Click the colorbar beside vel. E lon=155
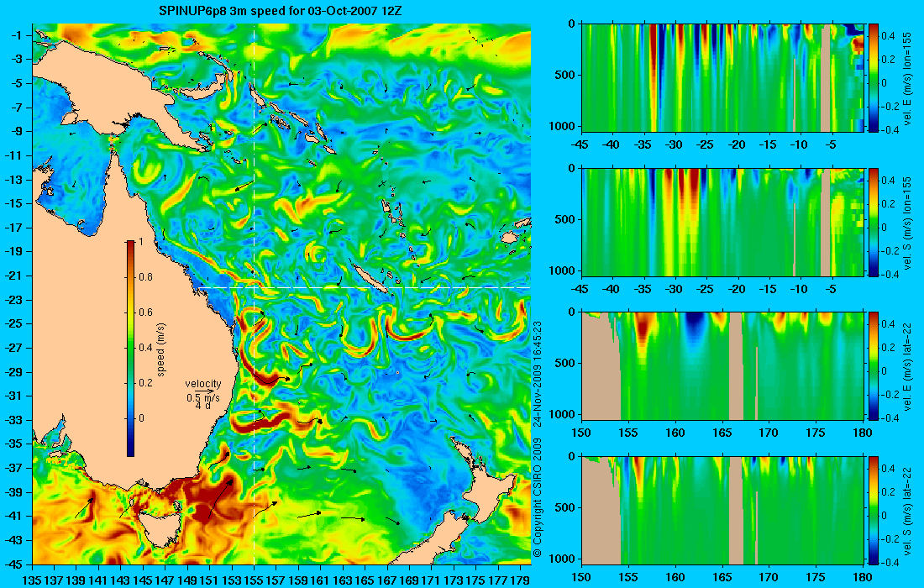924x588 pixels. 873,78
